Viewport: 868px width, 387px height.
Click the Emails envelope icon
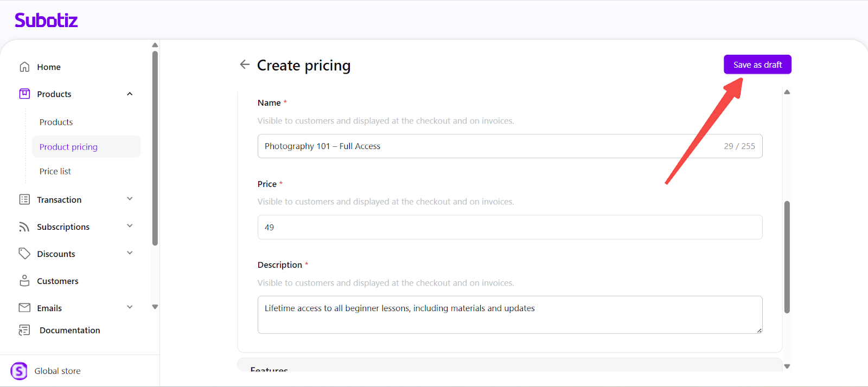point(24,308)
